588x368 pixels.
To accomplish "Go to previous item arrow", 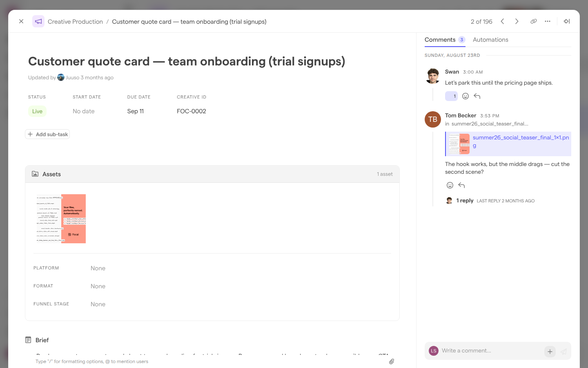I will pos(502,21).
